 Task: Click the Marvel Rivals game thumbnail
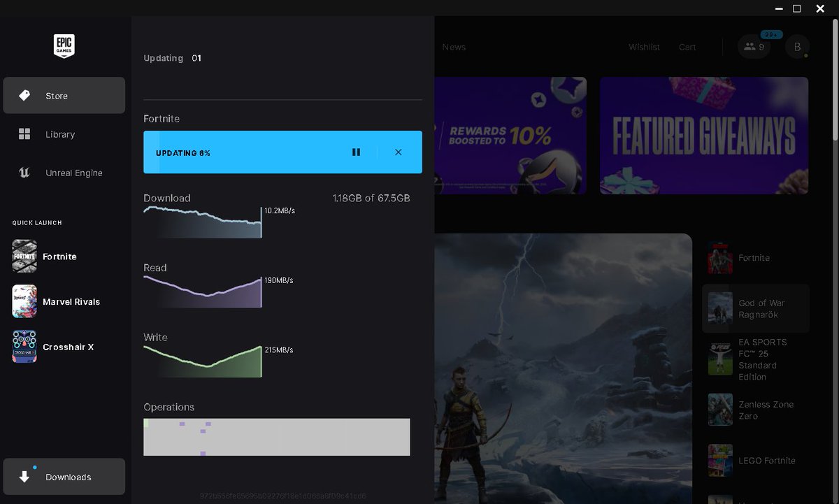(x=24, y=302)
